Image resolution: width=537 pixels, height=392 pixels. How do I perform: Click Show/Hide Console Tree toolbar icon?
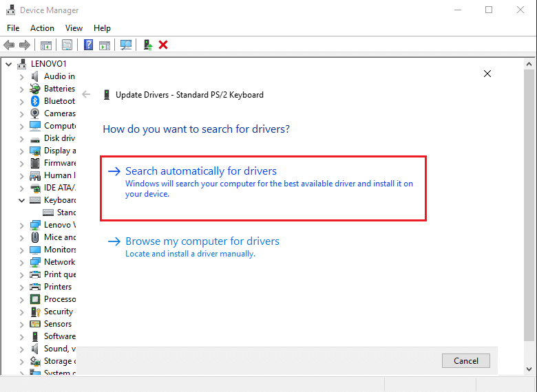[x=46, y=45]
